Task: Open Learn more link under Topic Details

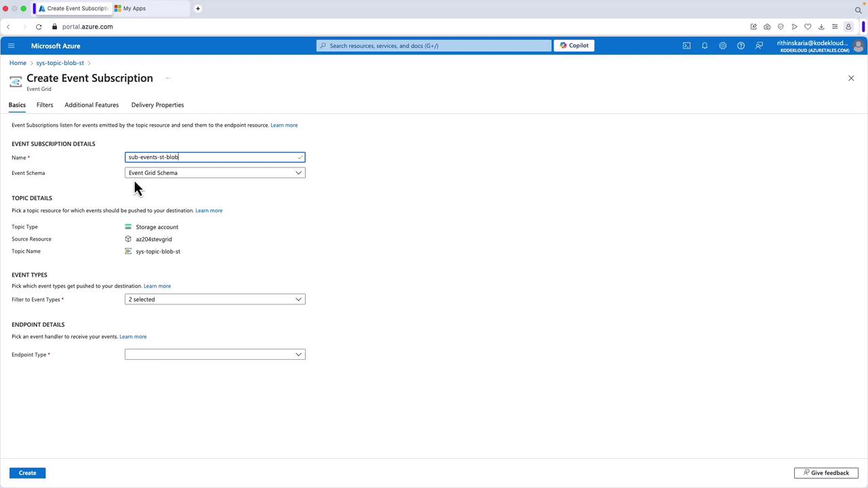Action: (209, 211)
